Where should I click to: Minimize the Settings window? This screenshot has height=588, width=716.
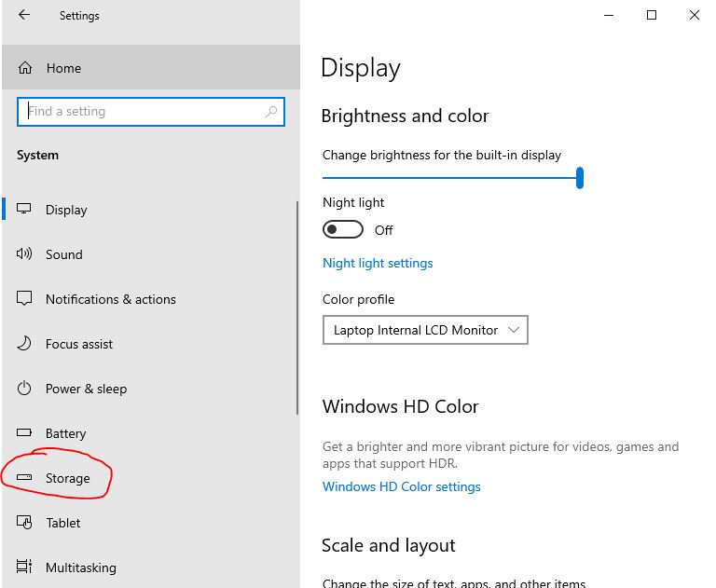(608, 15)
